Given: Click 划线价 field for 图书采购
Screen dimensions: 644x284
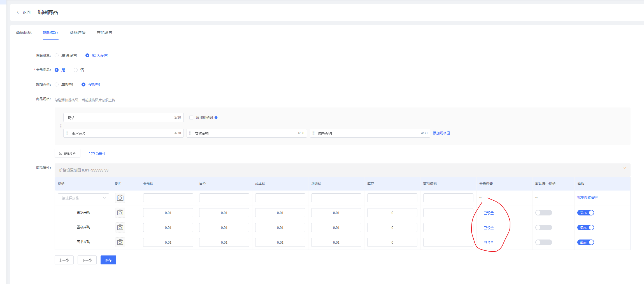Looking at the screenshot, I should pyautogui.click(x=336, y=242).
